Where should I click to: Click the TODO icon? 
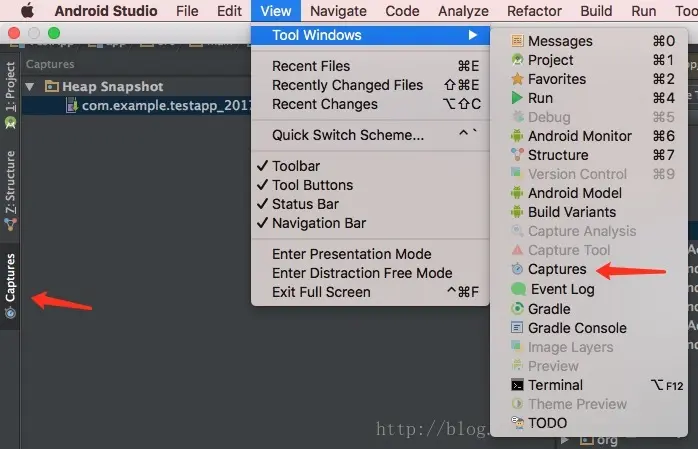pyautogui.click(x=517, y=423)
